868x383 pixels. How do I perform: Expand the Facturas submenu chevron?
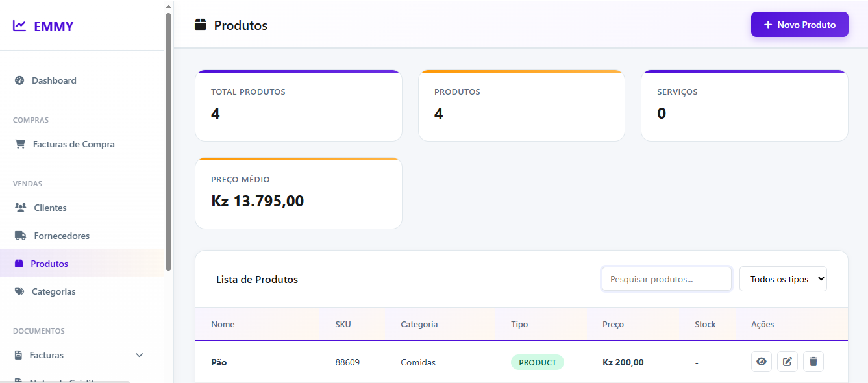point(139,355)
